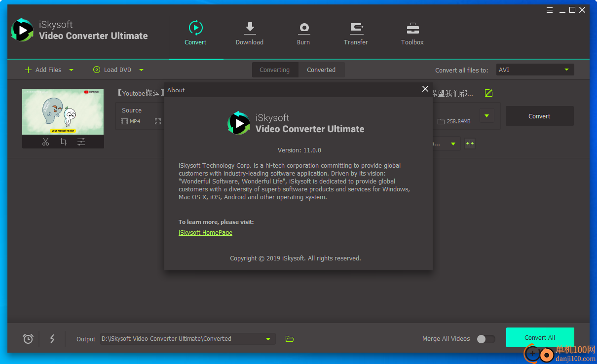The width and height of the screenshot is (597, 364).
Task: Toggle Merge All Videos switch
Action: point(485,339)
